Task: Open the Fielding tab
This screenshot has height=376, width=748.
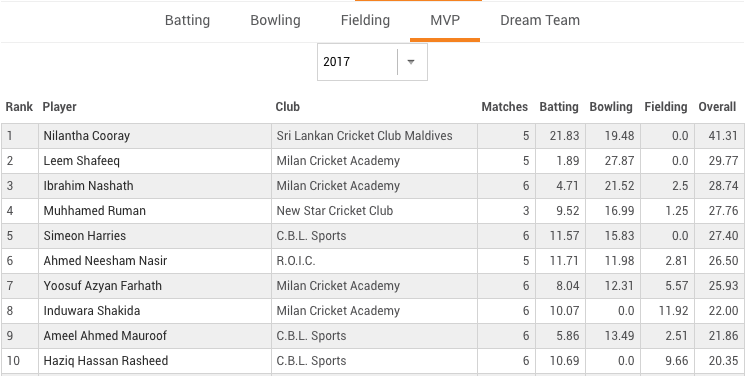Action: click(365, 20)
